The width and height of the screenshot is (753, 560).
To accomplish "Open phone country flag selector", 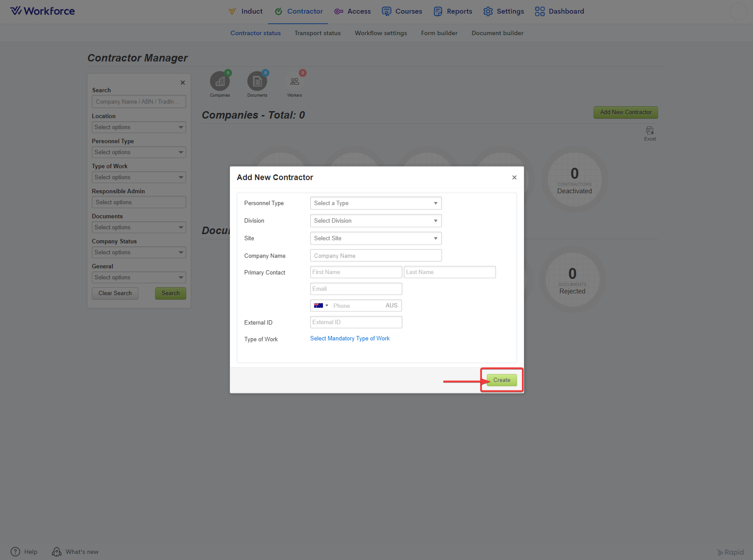I will pyautogui.click(x=321, y=306).
